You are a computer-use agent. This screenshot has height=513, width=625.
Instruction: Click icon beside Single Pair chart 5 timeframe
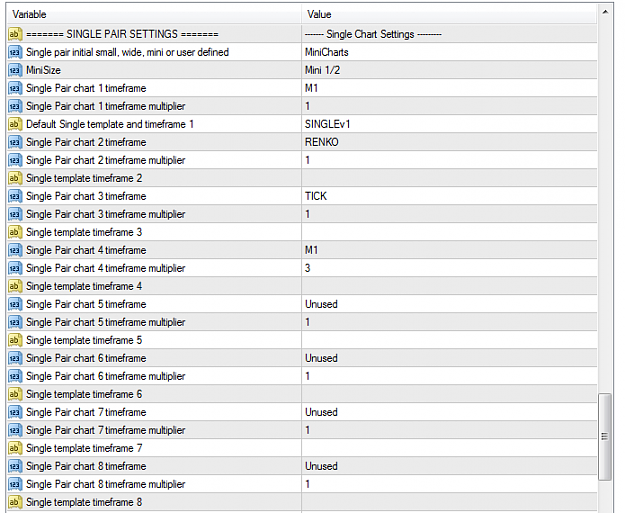(15, 304)
